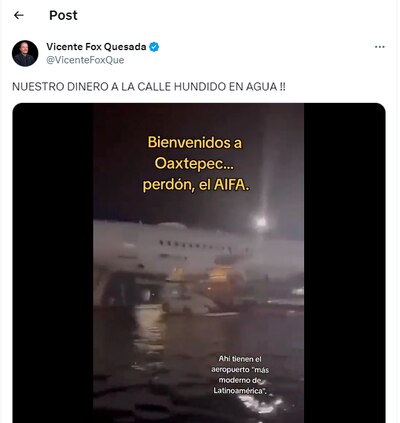Screen dimensions: 400x423
Task: Click the black bar right of the video
Action: (345, 263)
